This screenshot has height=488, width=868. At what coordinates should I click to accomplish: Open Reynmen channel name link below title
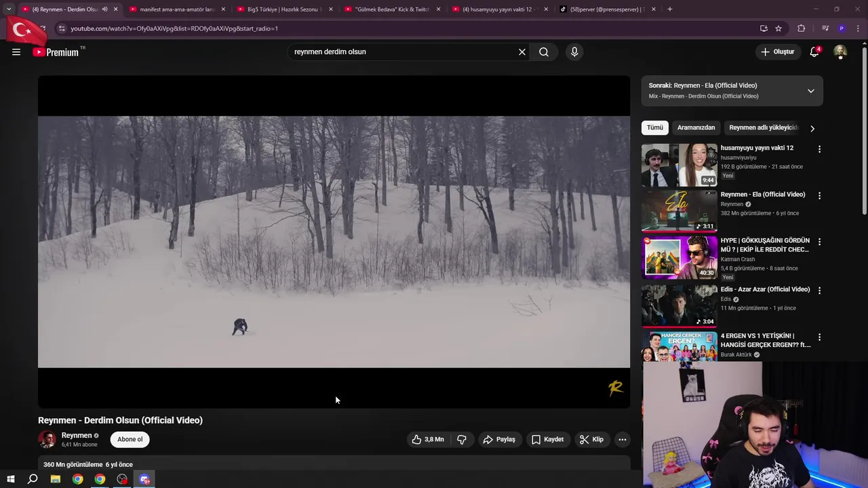(77, 436)
